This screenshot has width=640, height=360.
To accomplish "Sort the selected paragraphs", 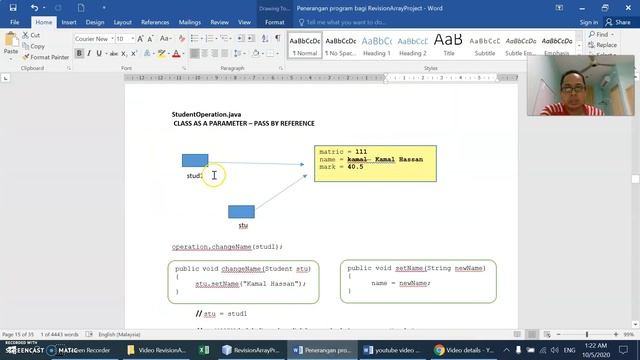I will tap(264, 38).
